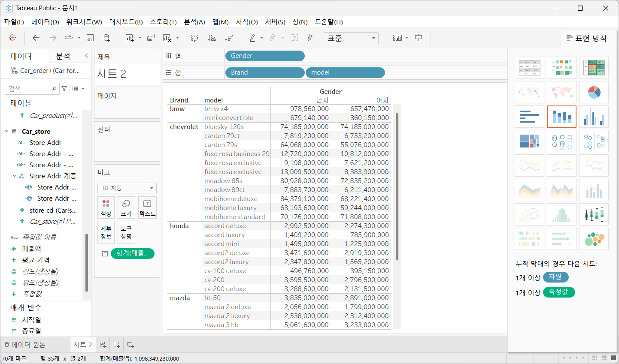Click the 합계(매출.. pill on marks card
This screenshot has width=619, height=364.
(133, 253)
